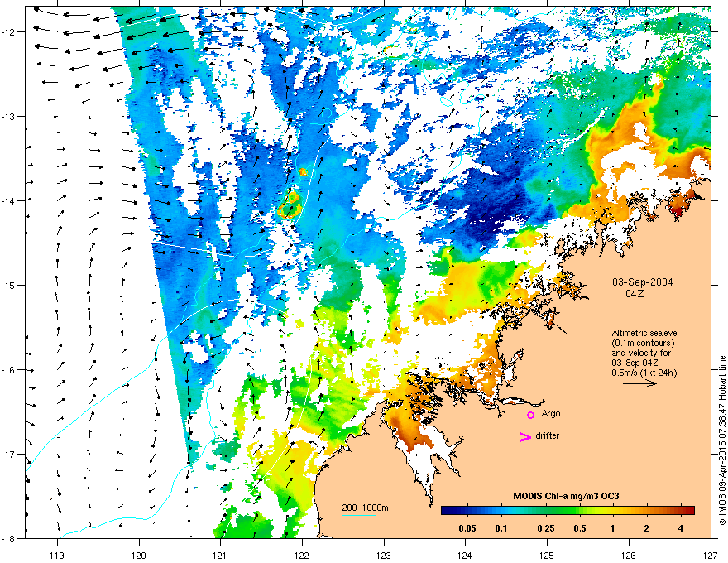728x563 pixels.
Task: Click the dark blue end of the Chl-a colorbar
Action: click(447, 510)
